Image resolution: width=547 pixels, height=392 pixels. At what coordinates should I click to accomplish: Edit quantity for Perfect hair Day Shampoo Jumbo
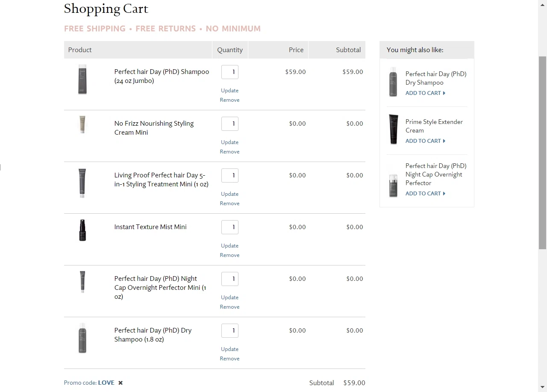(230, 72)
